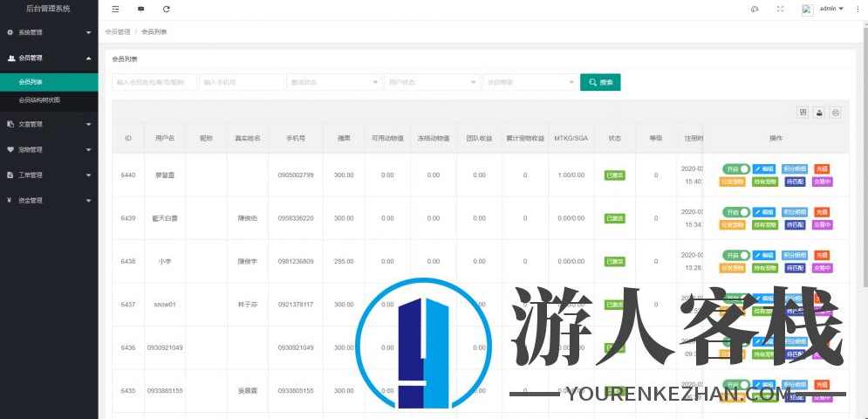Click the blue 编辑 button for member 6438
This screenshot has height=419, width=868.
pyautogui.click(x=764, y=255)
